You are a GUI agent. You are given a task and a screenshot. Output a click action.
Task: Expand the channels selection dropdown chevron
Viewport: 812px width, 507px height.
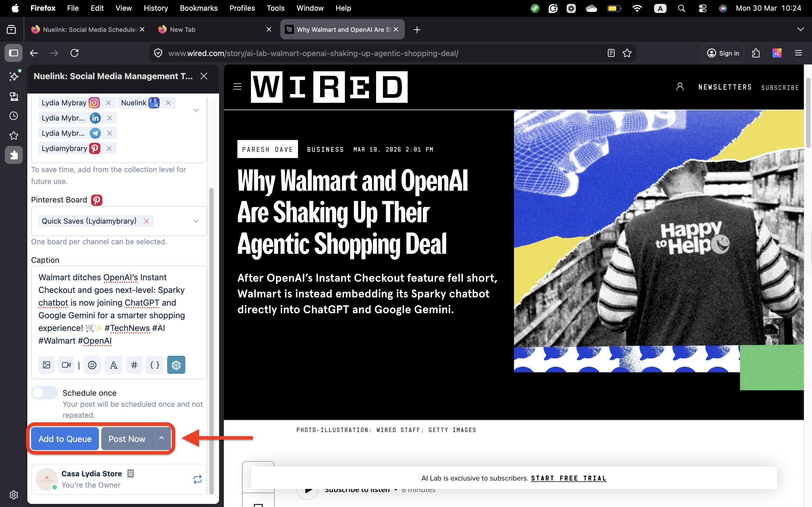[x=196, y=110]
